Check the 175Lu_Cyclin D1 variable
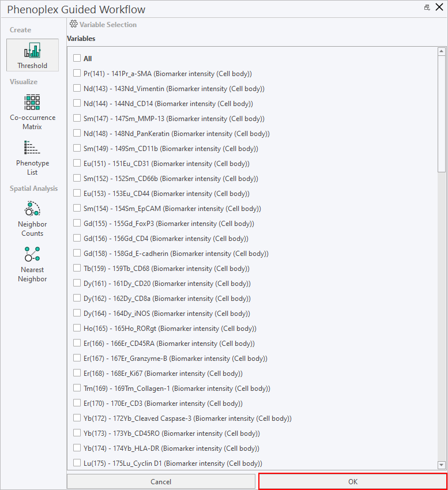Viewport: 448px width, 490px height. 77,463
